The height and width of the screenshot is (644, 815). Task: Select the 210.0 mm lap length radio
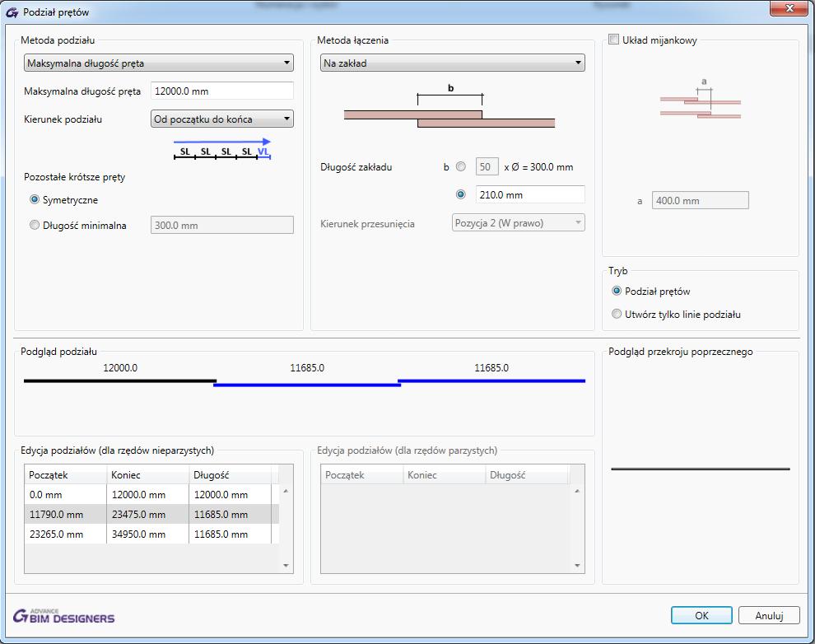(x=460, y=194)
